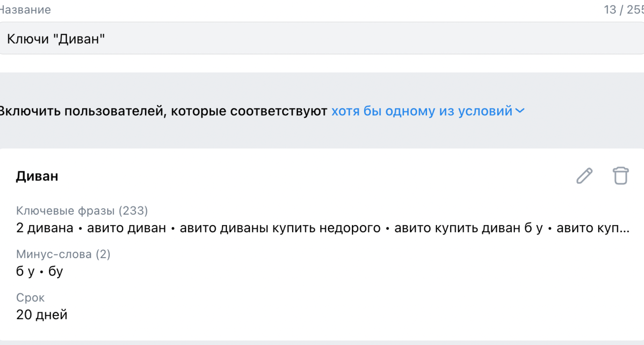Click the 'Название' field label
This screenshot has width=644, height=345.
[x=25, y=10]
